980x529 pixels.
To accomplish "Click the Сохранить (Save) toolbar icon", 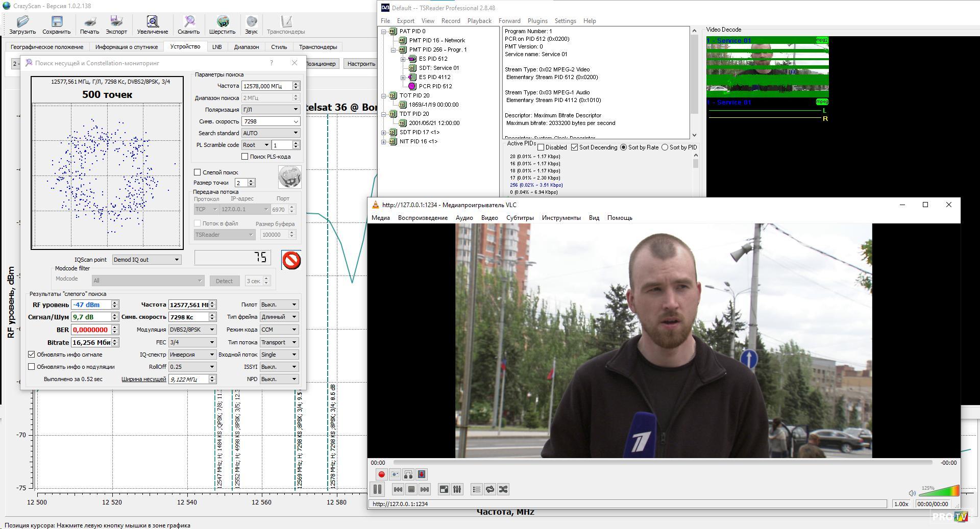I will click(56, 24).
